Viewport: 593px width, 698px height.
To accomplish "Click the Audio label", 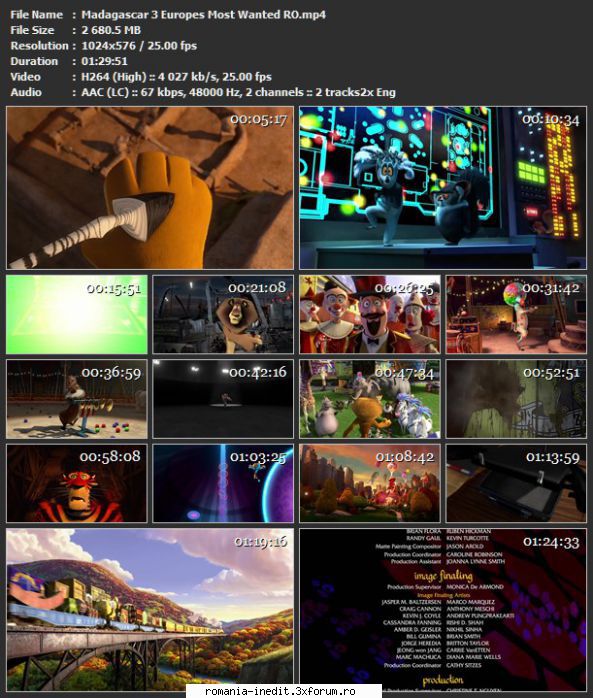I will tap(26, 92).
